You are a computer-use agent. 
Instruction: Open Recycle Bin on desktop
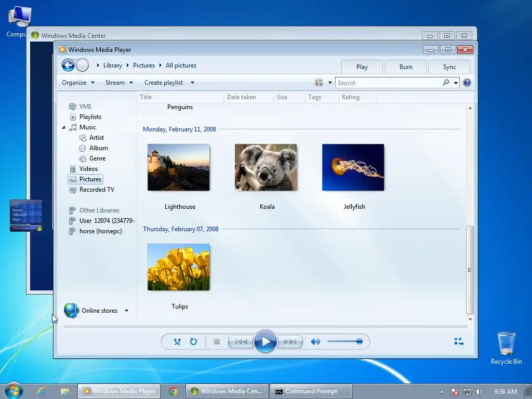pyautogui.click(x=506, y=348)
